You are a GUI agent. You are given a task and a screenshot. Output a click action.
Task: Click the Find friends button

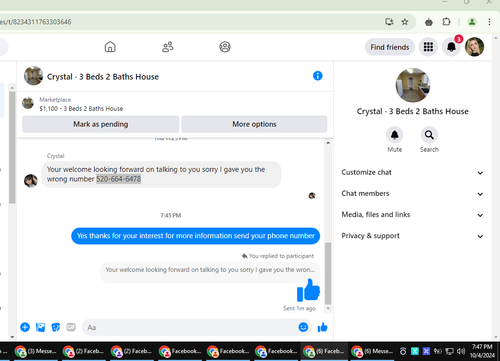pyautogui.click(x=390, y=47)
